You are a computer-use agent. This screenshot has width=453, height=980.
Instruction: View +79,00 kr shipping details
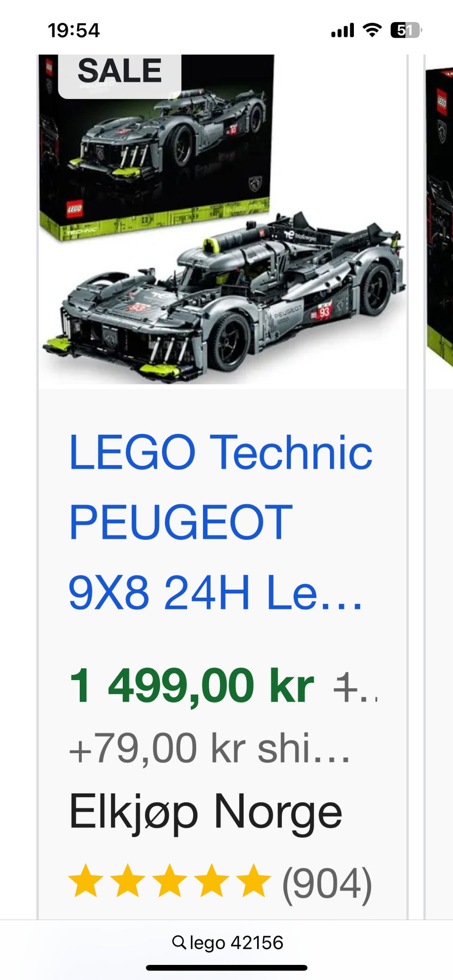(x=210, y=748)
